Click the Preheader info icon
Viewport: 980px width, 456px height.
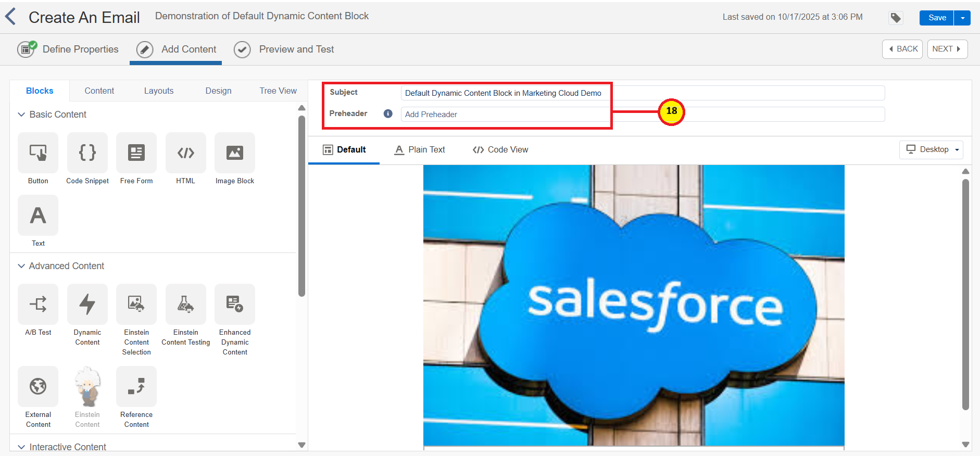388,113
